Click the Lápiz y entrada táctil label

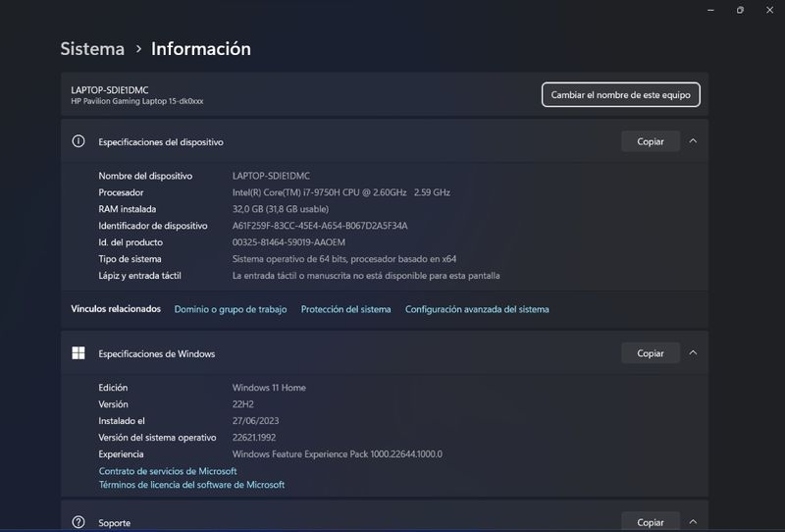pyautogui.click(x=139, y=276)
